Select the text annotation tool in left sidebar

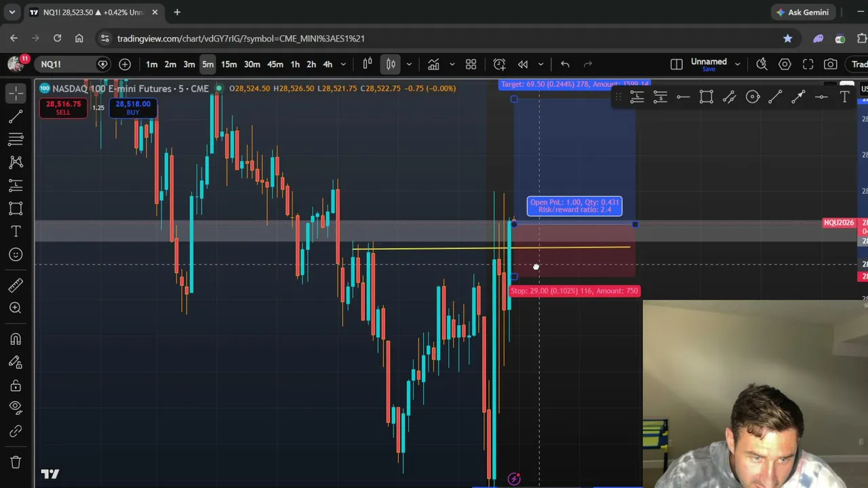pos(16,231)
